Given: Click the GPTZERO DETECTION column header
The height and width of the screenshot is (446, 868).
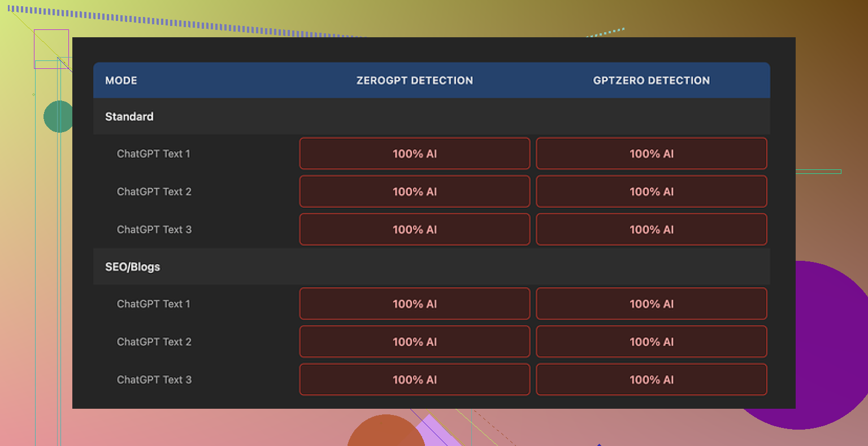Looking at the screenshot, I should 651,80.
